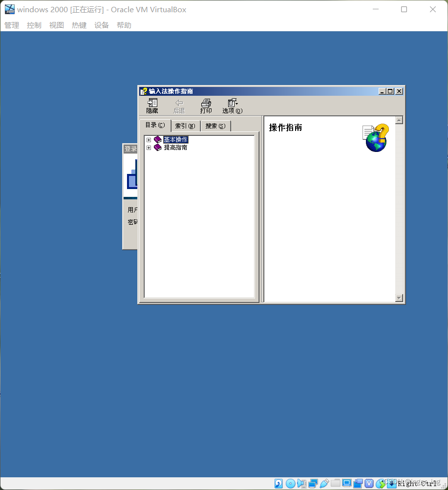Close the 输入法操作指南 window
The image size is (448, 490).
[x=399, y=91]
